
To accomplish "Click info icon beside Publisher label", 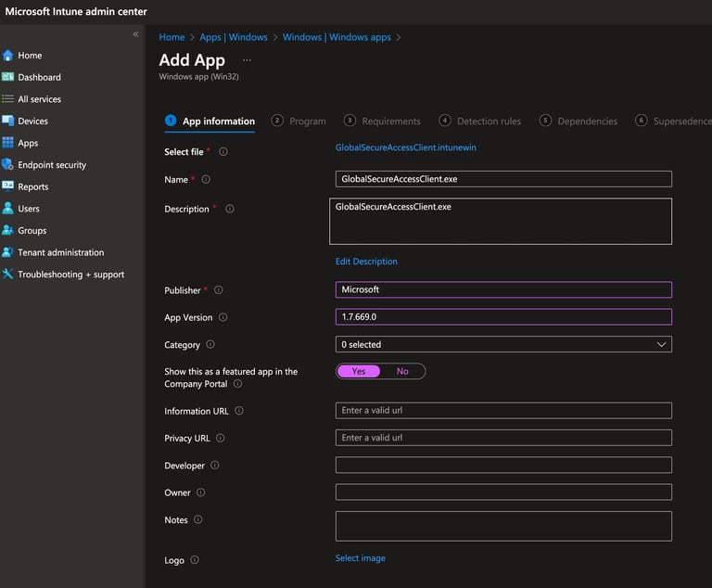I will (219, 290).
